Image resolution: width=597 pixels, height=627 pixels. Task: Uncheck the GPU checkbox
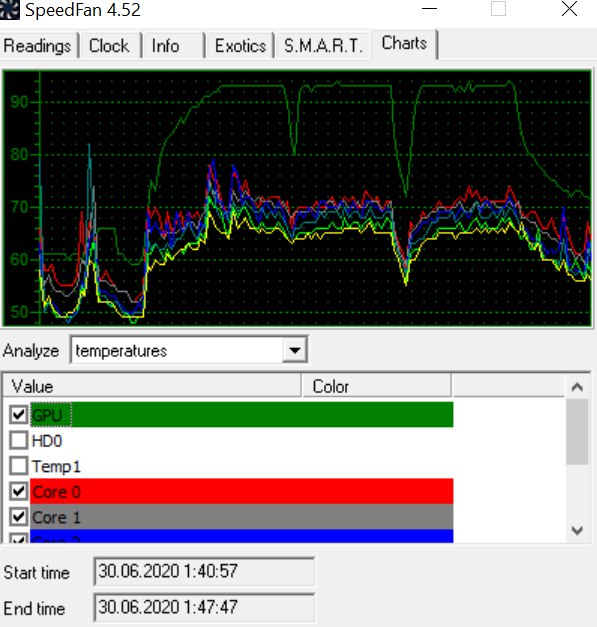pos(19,414)
